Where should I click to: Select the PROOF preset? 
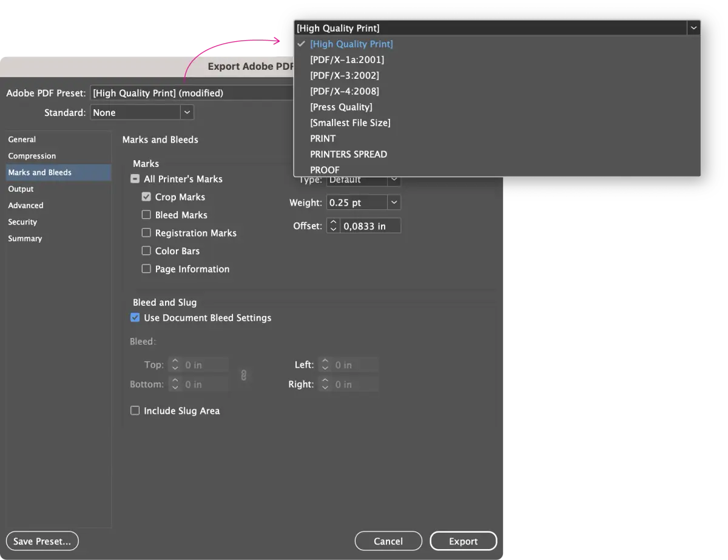[x=325, y=169]
